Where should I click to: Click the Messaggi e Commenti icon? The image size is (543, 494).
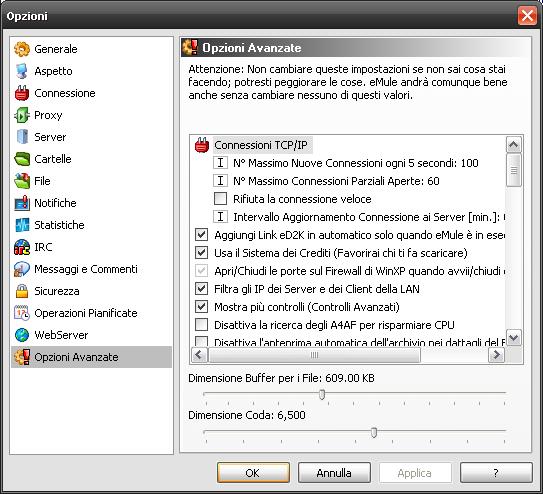[22, 269]
